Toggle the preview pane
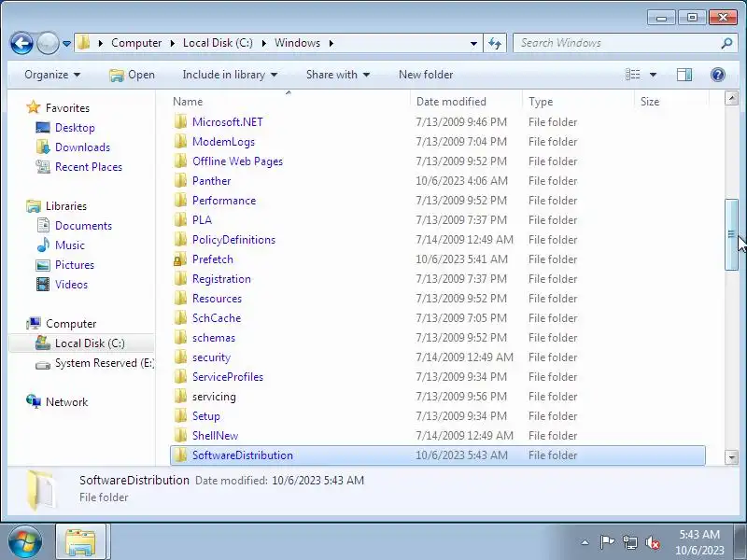 [684, 75]
